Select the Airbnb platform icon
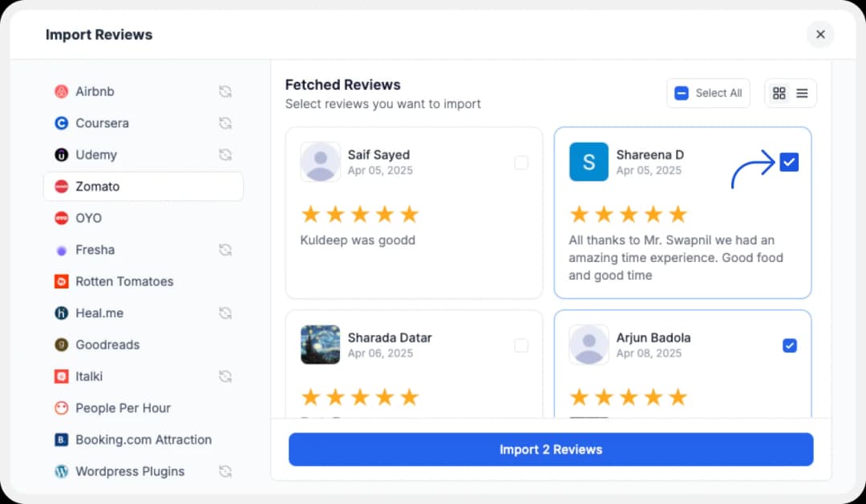Image resolution: width=866 pixels, height=504 pixels. (61, 91)
